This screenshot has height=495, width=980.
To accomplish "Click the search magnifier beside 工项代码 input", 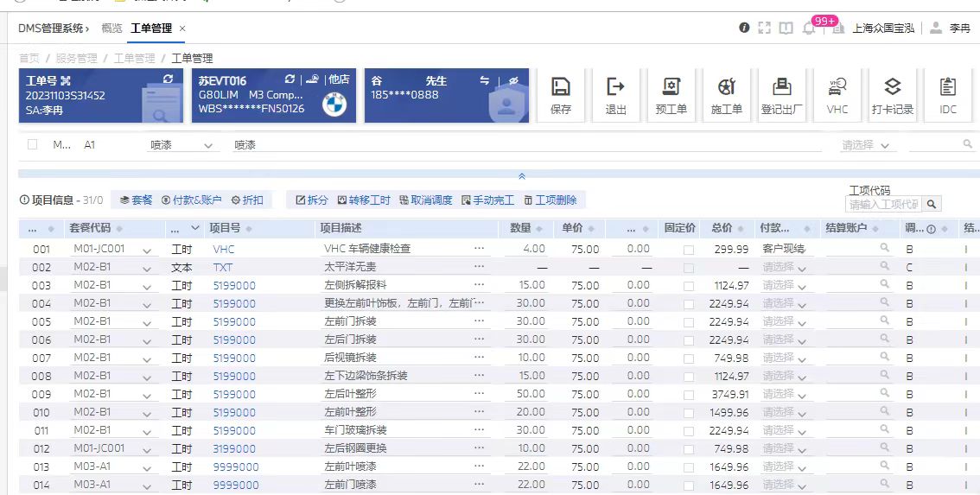I will (x=932, y=204).
